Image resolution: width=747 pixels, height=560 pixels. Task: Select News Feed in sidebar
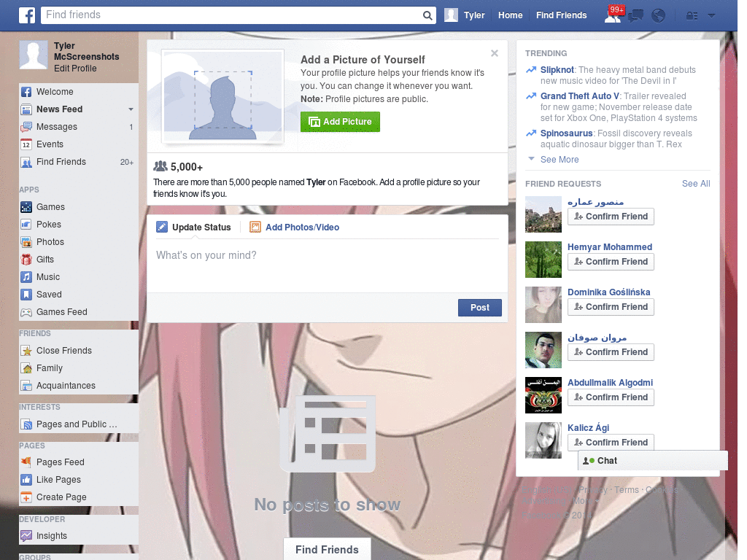60,109
